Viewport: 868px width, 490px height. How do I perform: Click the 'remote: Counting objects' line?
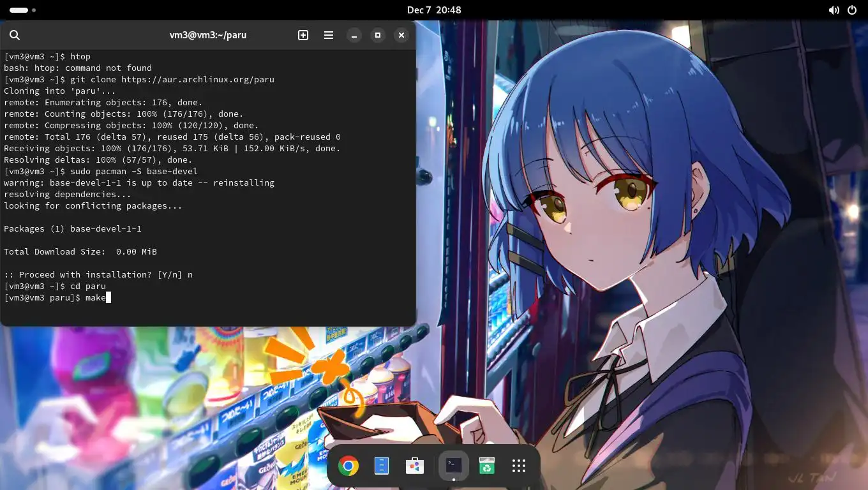pyautogui.click(x=124, y=114)
